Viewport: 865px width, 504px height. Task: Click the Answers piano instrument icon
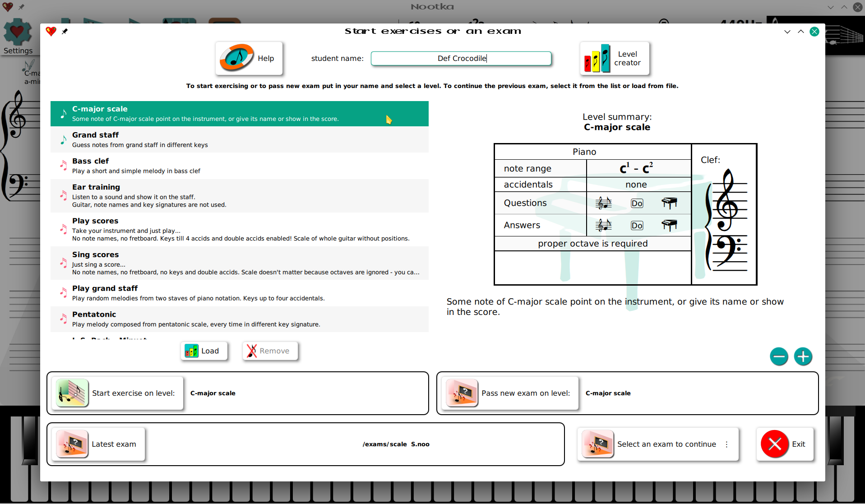pos(669,225)
